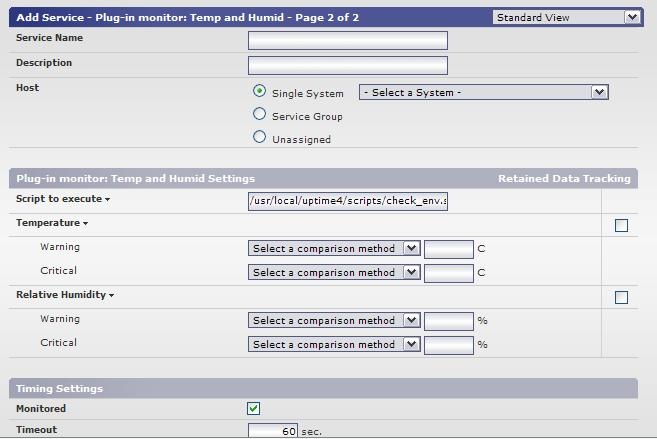Click the Temperature Warning value field

pos(448,248)
